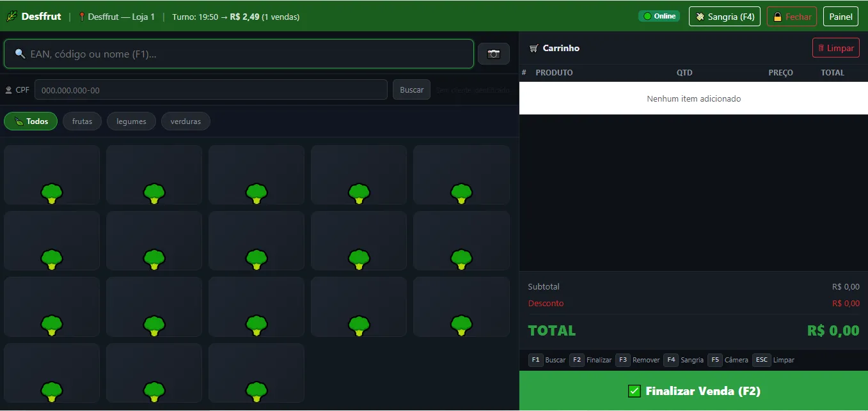Open the camera barcode scanner

point(494,54)
